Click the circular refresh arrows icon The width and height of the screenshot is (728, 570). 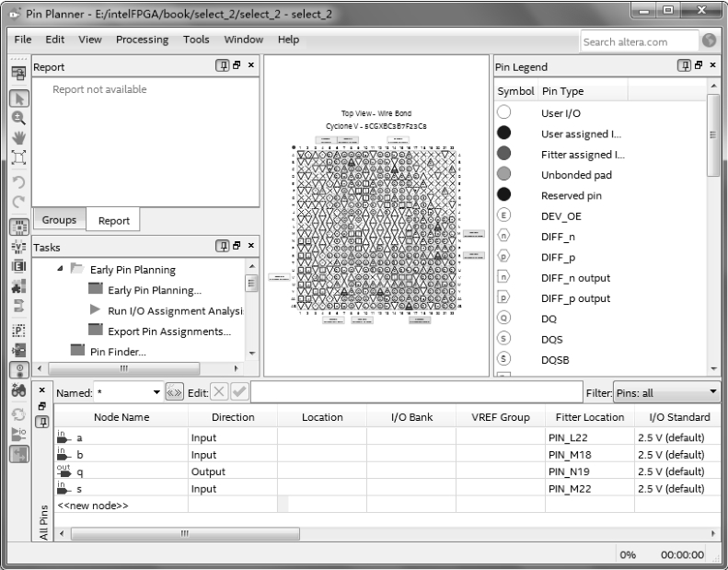(x=18, y=413)
